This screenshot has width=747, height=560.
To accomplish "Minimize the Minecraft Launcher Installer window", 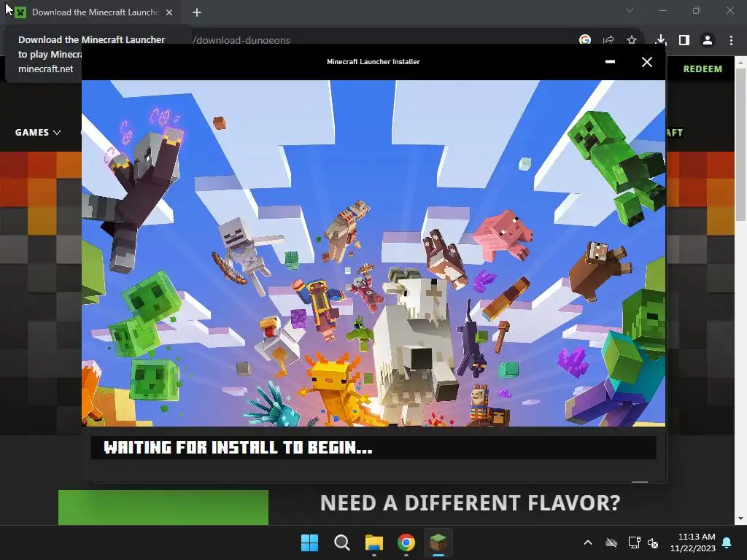I will 610,61.
